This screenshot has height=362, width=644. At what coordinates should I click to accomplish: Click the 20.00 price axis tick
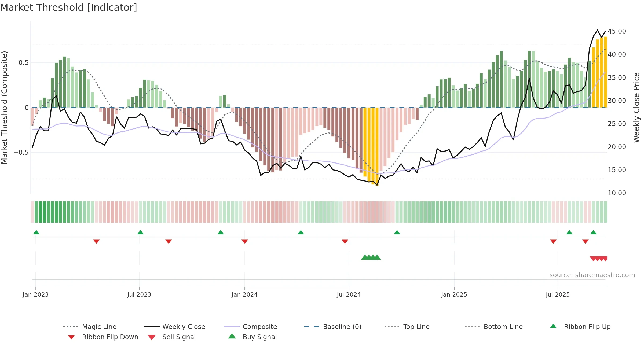click(x=617, y=147)
